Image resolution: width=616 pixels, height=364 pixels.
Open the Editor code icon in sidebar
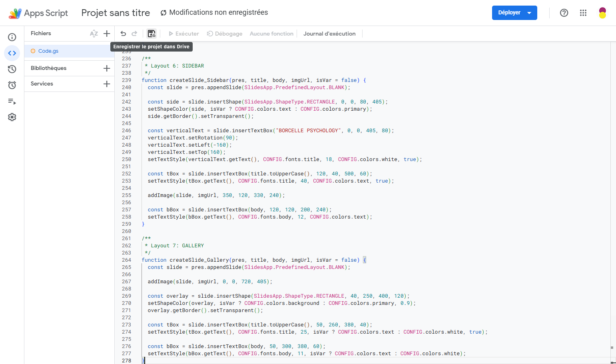click(12, 53)
